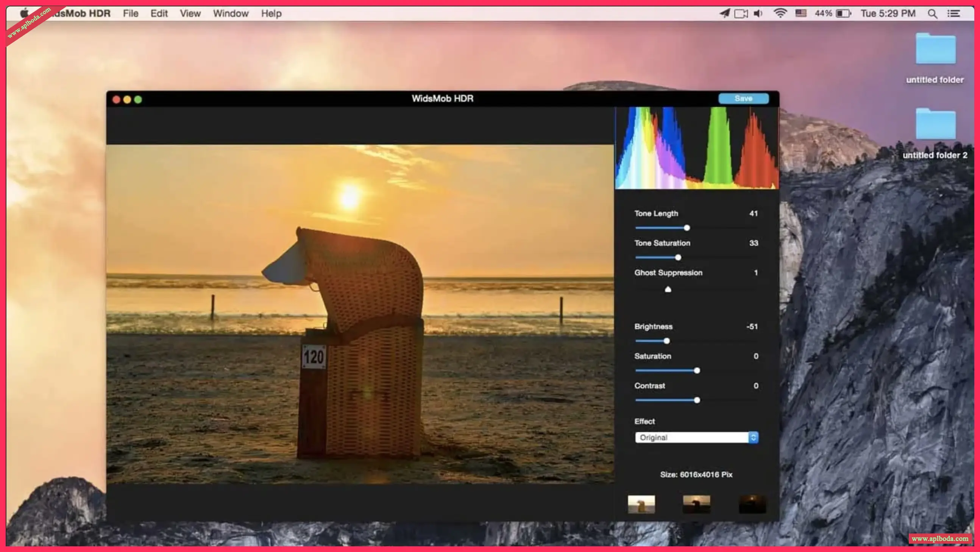The height and width of the screenshot is (552, 980).
Task: Click the Ghost Suppression slider knob
Action: coord(668,290)
